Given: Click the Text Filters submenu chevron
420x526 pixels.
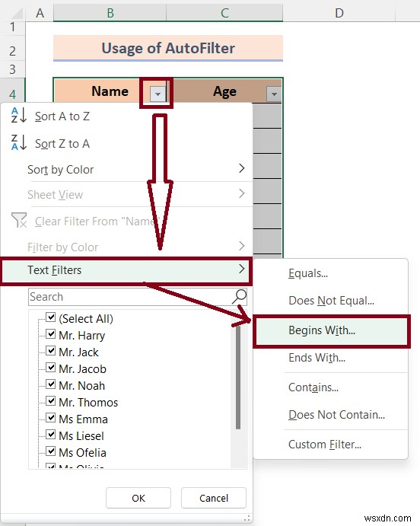Looking at the screenshot, I should click(x=242, y=269).
